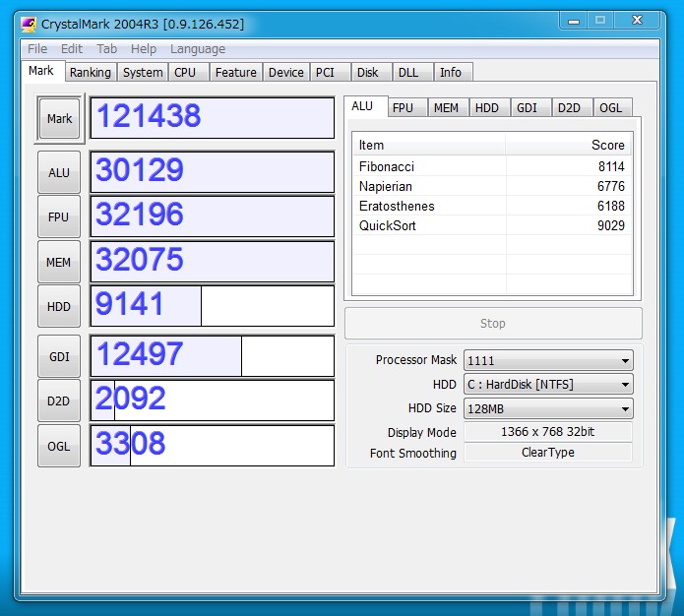Click the HDD score 9141 progress bar
Screen dimensions: 684x616
point(213,306)
